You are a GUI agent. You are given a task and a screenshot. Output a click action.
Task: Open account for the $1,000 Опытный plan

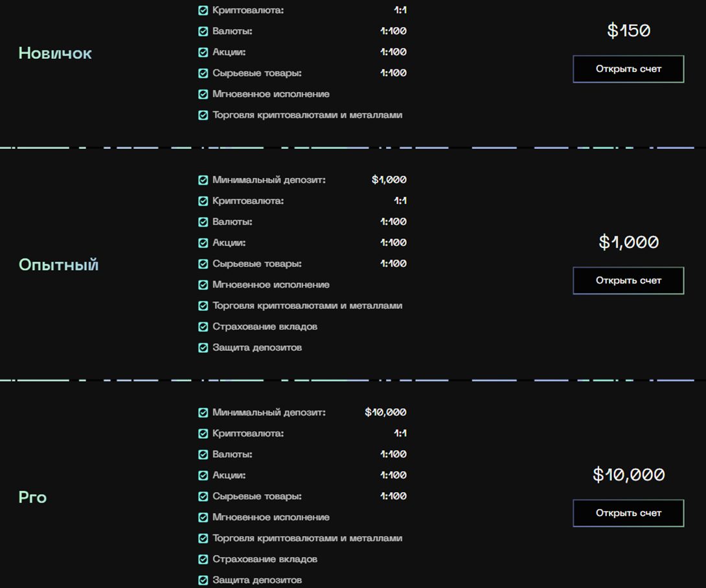(x=628, y=280)
